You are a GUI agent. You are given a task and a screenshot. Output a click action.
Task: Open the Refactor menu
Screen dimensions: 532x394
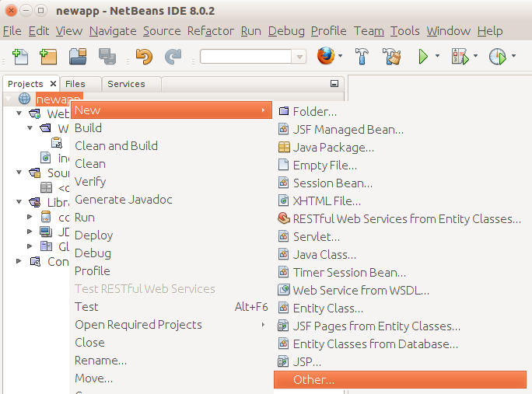pyautogui.click(x=210, y=31)
